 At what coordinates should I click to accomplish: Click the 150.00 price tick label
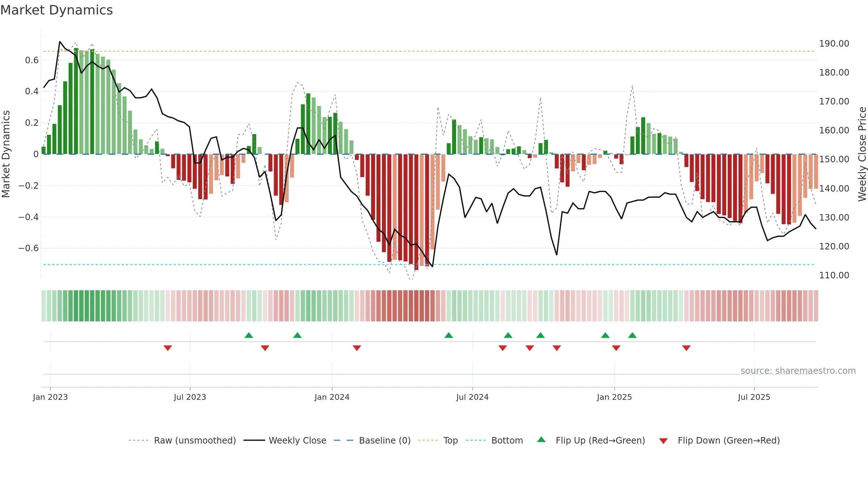tap(834, 159)
